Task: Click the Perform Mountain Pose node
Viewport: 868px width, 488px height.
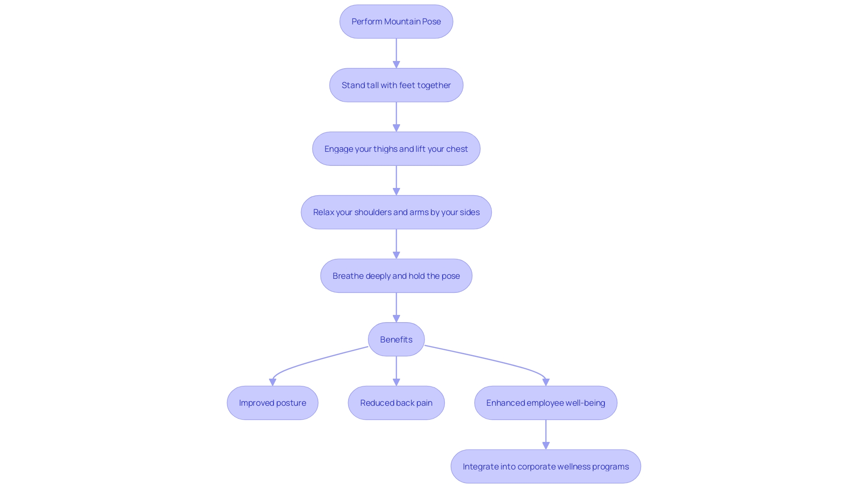Action: point(396,21)
